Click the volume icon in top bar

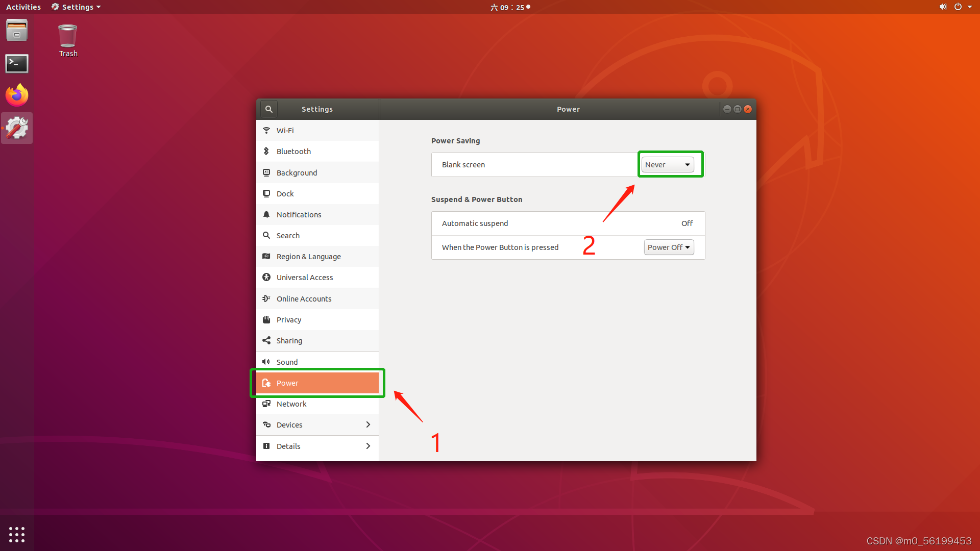coord(942,7)
